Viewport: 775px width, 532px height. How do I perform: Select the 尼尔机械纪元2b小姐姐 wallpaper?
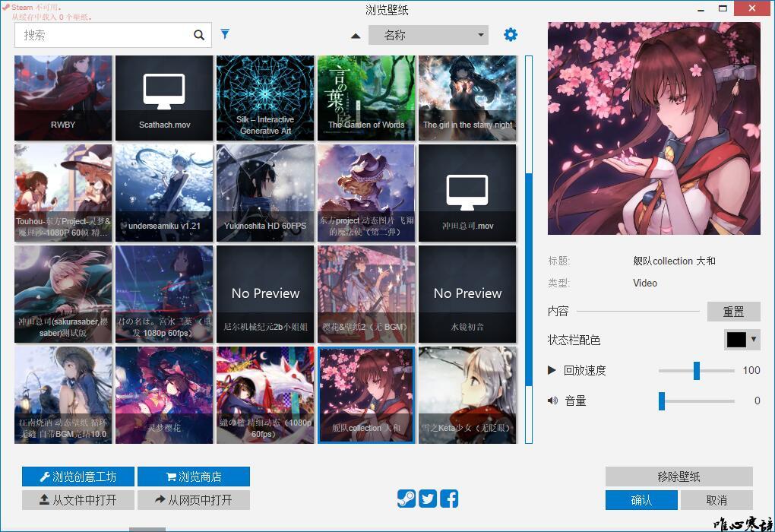pos(265,294)
